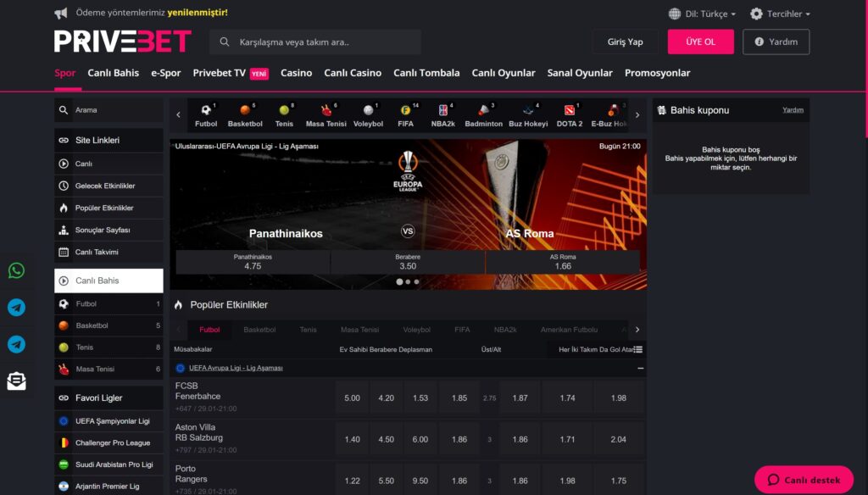Expand the Canlı Bahis sidebar section
This screenshot has width=868, height=495.
pyautogui.click(x=108, y=281)
